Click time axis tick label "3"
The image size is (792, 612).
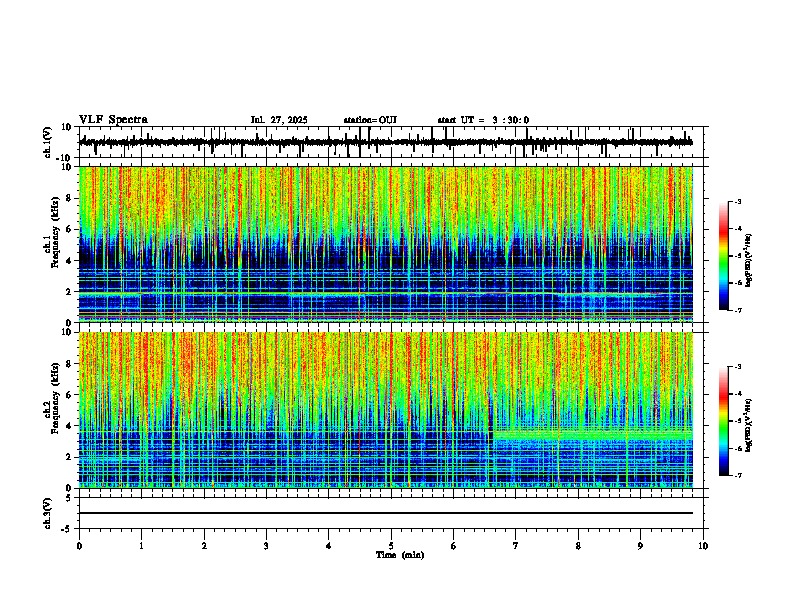click(266, 546)
